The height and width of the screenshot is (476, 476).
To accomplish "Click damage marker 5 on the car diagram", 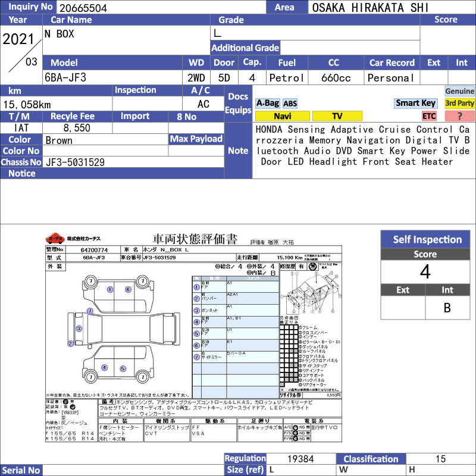I will pyautogui.click(x=123, y=368).
